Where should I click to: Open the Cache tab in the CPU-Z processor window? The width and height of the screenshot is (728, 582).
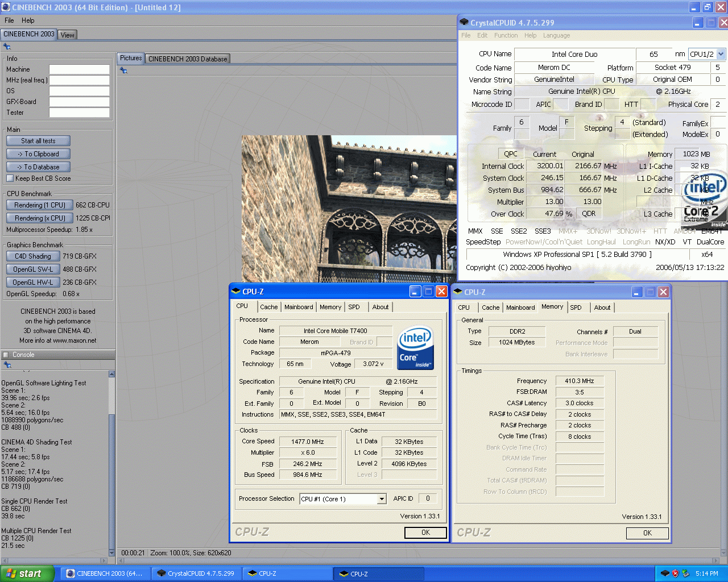coord(269,307)
